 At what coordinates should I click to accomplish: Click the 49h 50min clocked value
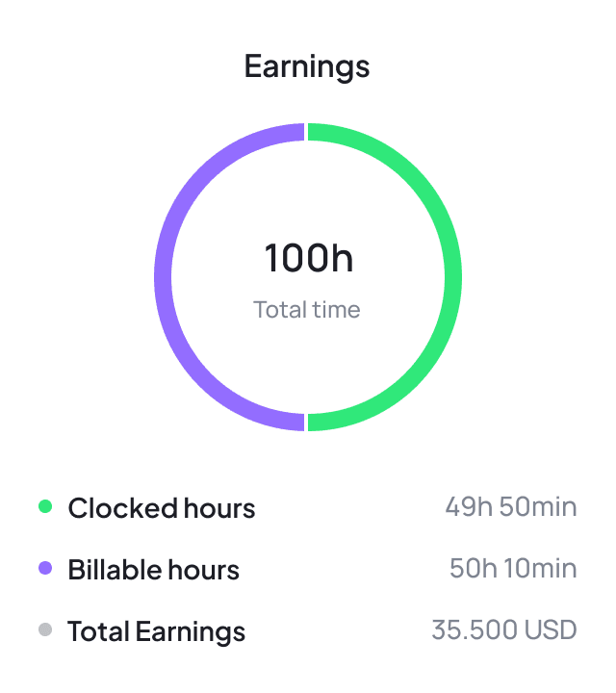click(x=511, y=507)
